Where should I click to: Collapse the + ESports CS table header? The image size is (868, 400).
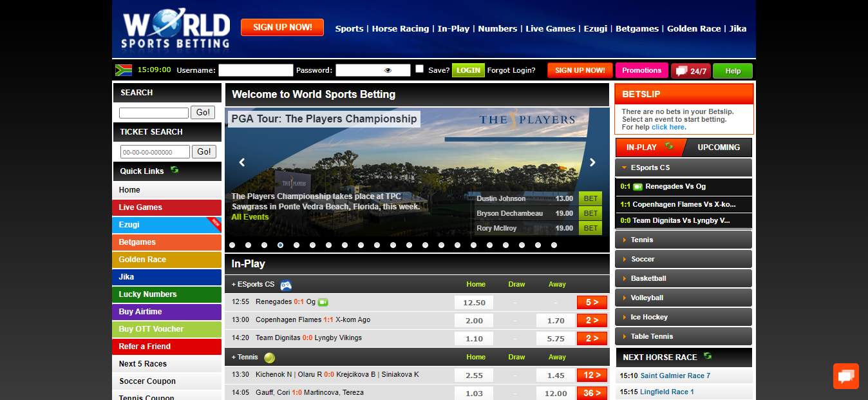click(253, 284)
